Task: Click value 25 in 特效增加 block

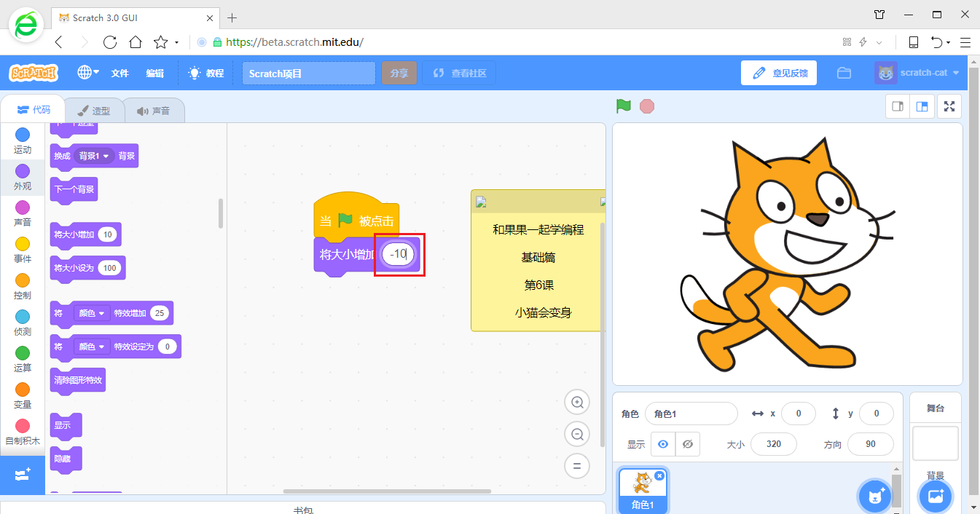Action: [x=159, y=313]
